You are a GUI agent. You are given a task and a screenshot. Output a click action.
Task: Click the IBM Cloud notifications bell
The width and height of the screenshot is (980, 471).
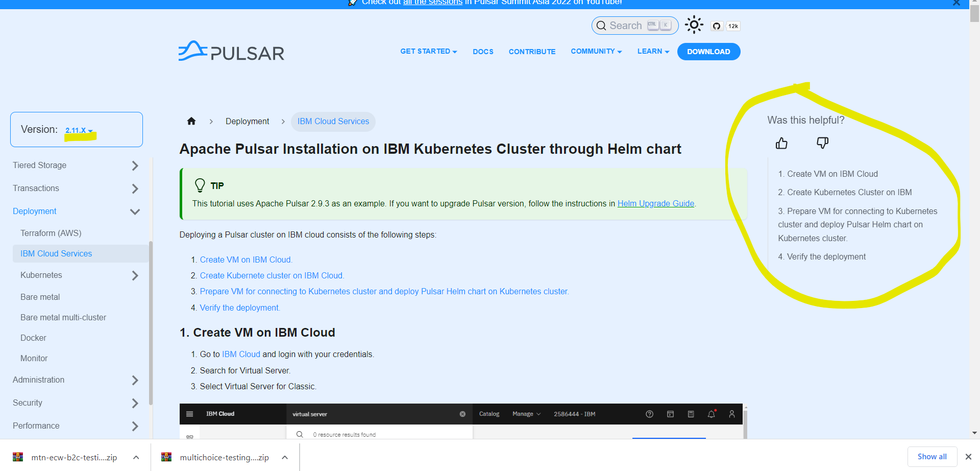[x=711, y=414]
